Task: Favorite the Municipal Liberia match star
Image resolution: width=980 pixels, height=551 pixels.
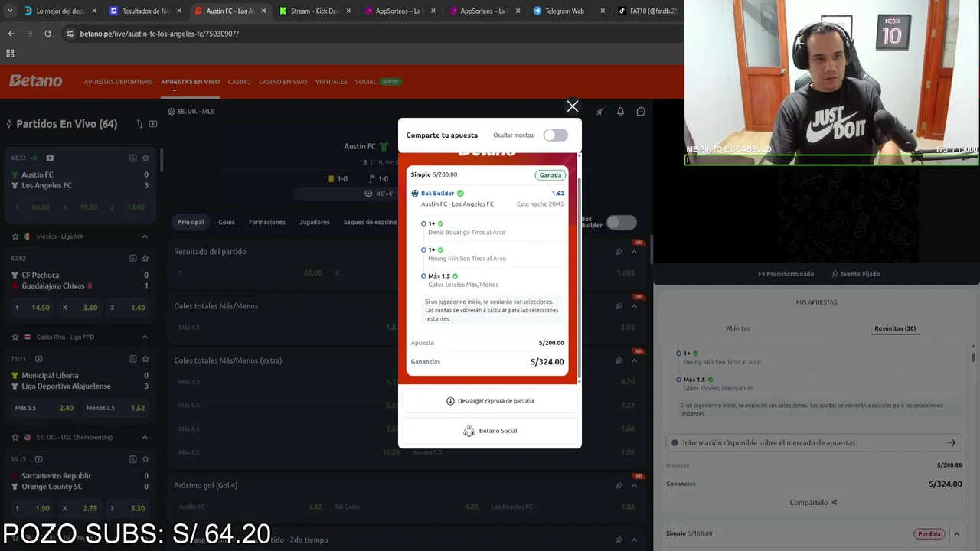Action: pos(145,359)
